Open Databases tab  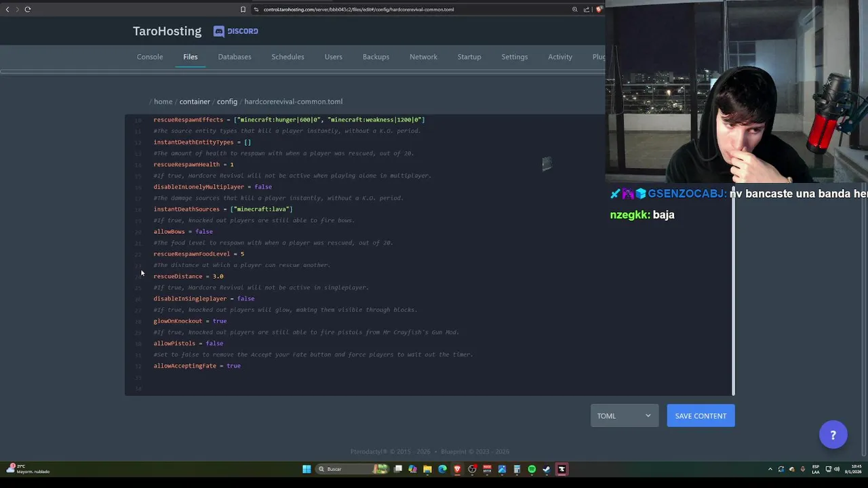tap(235, 57)
